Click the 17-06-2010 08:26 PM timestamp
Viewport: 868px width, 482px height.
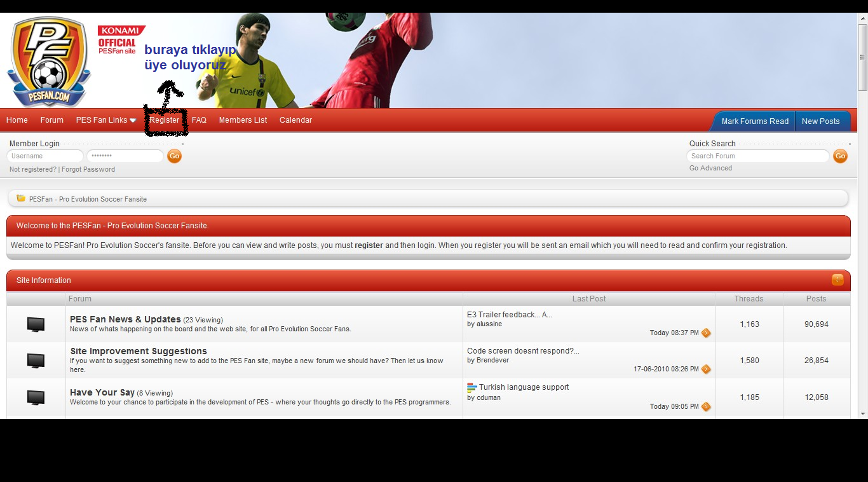pos(666,369)
